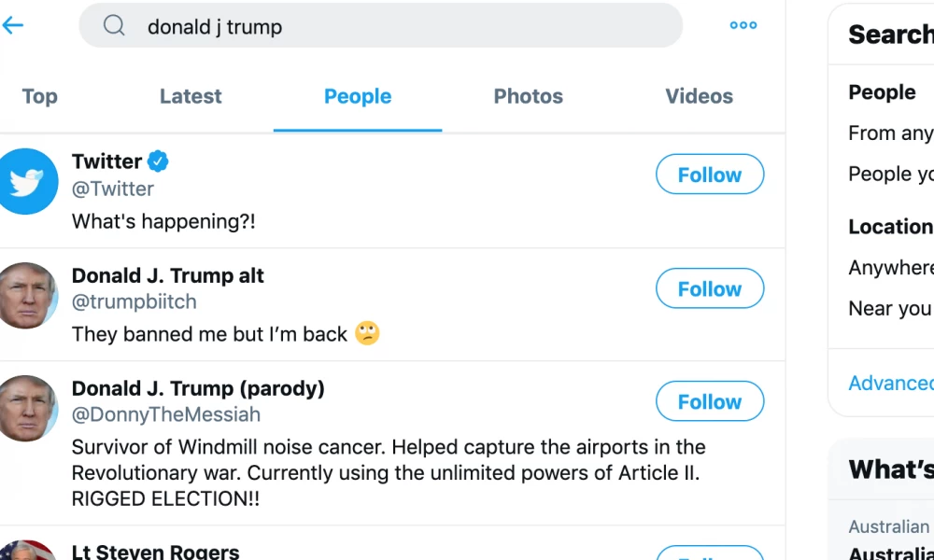The image size is (934, 560).
Task: Switch to the Top tab
Action: [40, 96]
